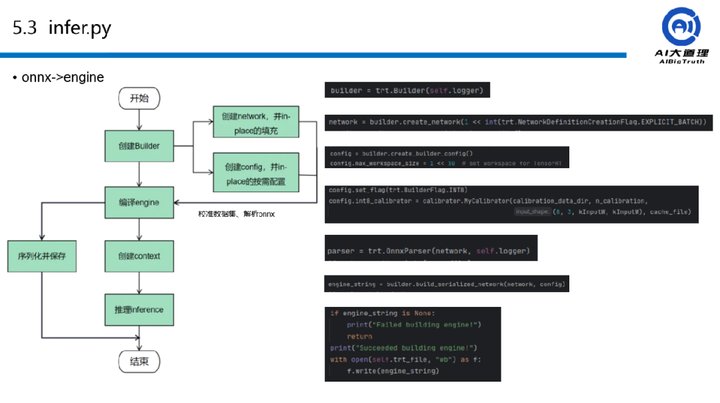Select the 'Failed building engine!' print line

414,325
